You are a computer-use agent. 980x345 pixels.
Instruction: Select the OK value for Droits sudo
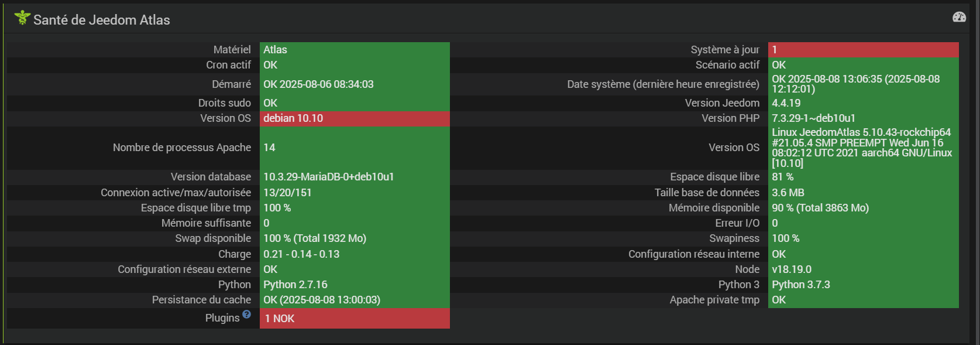click(270, 103)
